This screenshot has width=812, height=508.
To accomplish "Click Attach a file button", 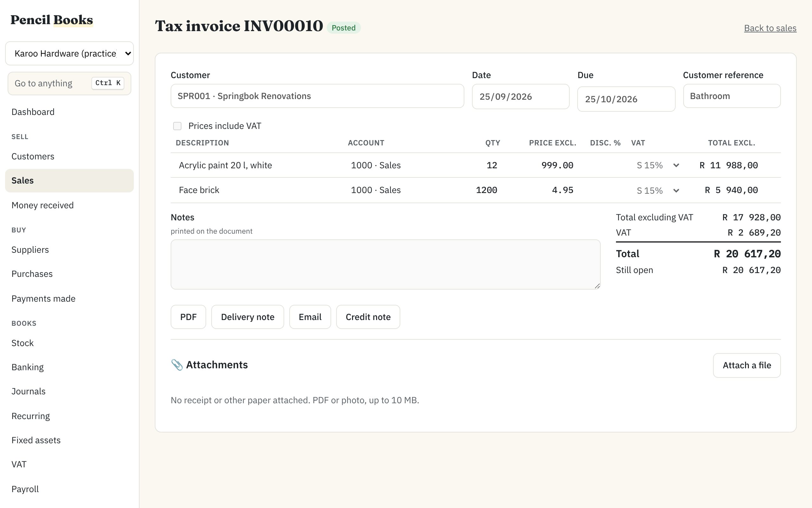I will tap(747, 365).
